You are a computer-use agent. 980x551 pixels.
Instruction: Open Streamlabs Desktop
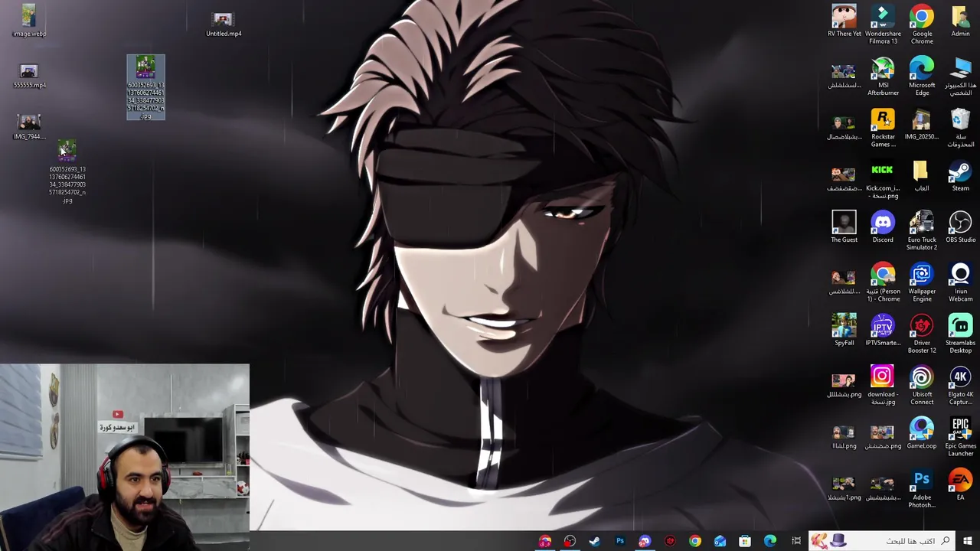point(960,334)
